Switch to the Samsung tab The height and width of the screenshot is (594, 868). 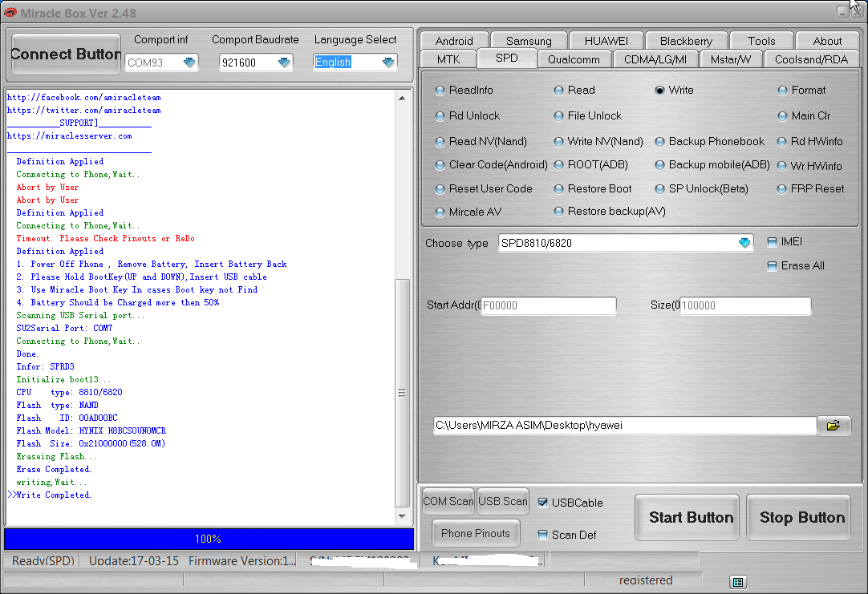tap(529, 41)
